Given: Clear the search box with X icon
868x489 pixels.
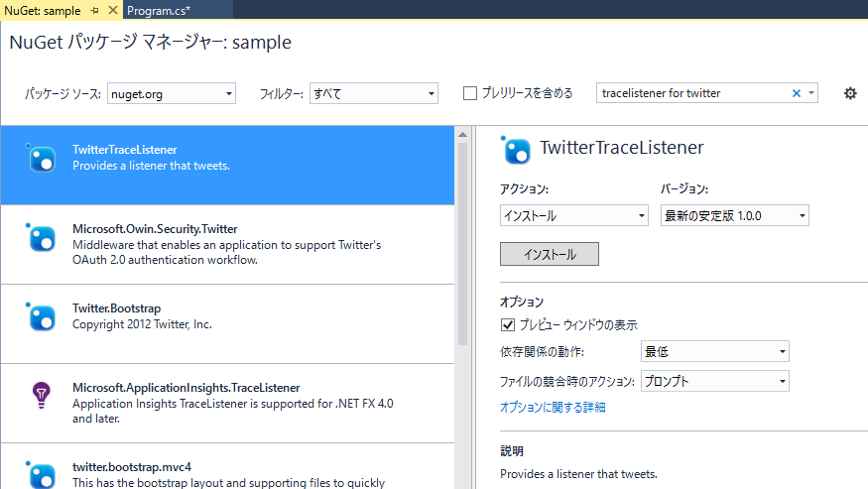Looking at the screenshot, I should point(796,93).
